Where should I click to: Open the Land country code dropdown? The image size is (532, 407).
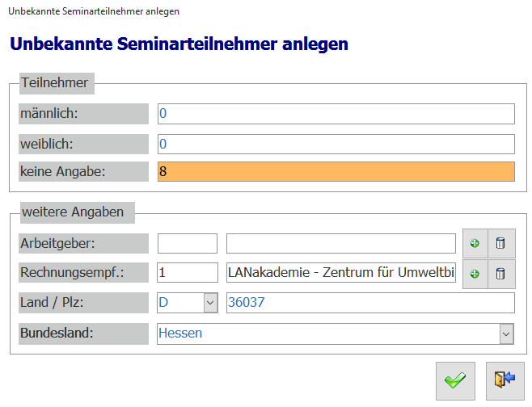211,303
